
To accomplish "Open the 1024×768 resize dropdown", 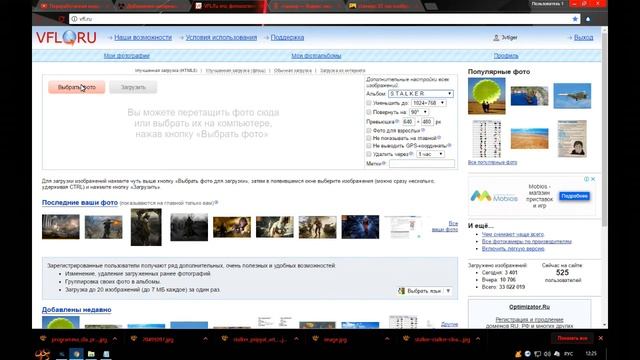I will click(x=429, y=103).
